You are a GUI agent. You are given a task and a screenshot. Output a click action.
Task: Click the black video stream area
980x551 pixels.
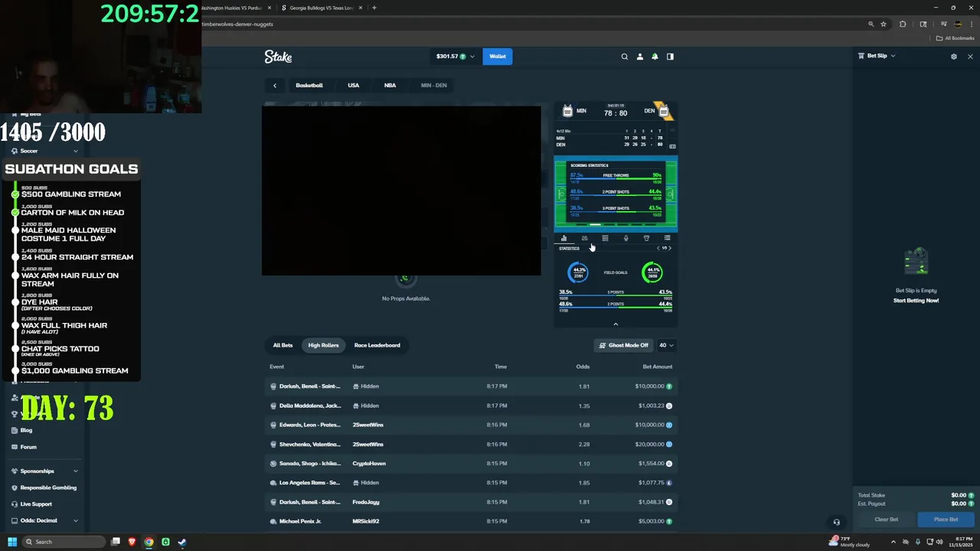tap(401, 190)
